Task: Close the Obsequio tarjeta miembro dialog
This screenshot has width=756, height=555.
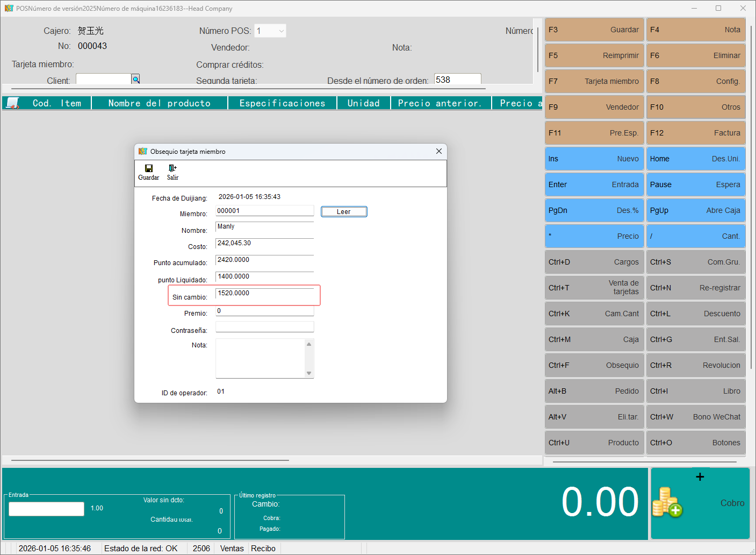Action: point(439,151)
